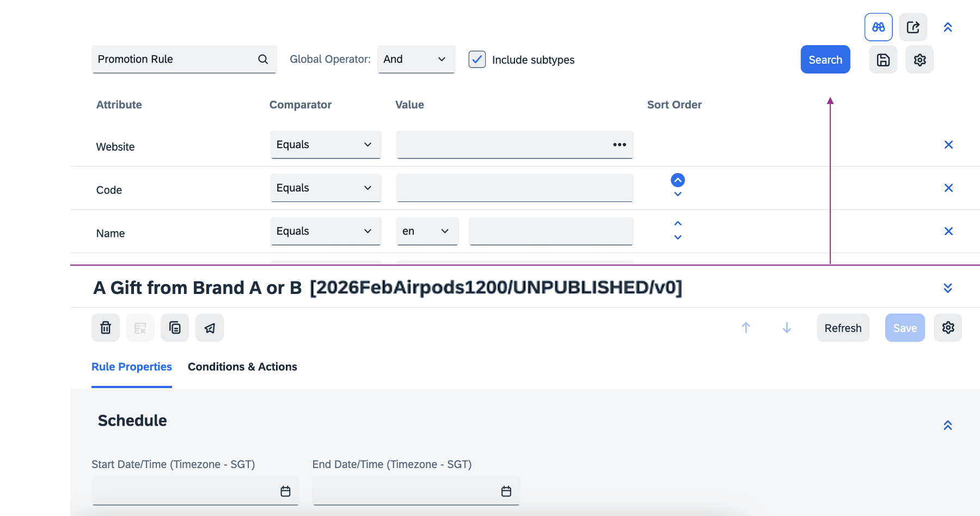Screen dimensions: 980x516
Task: Set ascending sort on Name row
Action: [678, 224]
